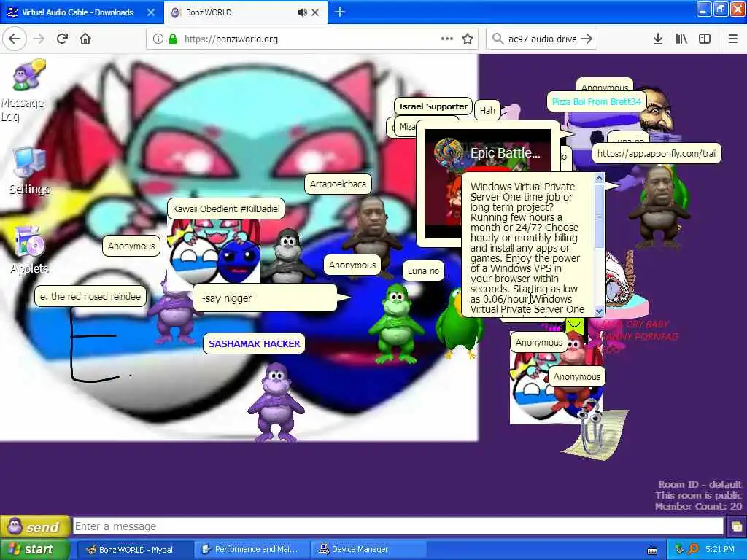Open the Windows start menu
This screenshot has width=747, height=560.
pyautogui.click(x=34, y=550)
